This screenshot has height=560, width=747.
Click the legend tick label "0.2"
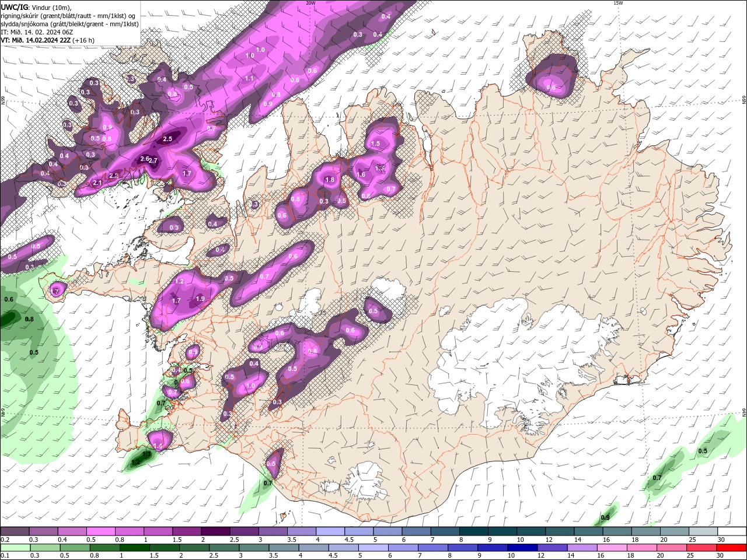[5, 540]
